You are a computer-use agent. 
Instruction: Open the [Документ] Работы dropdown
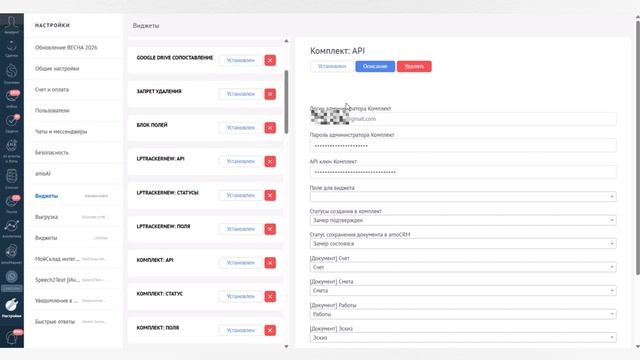click(463, 314)
